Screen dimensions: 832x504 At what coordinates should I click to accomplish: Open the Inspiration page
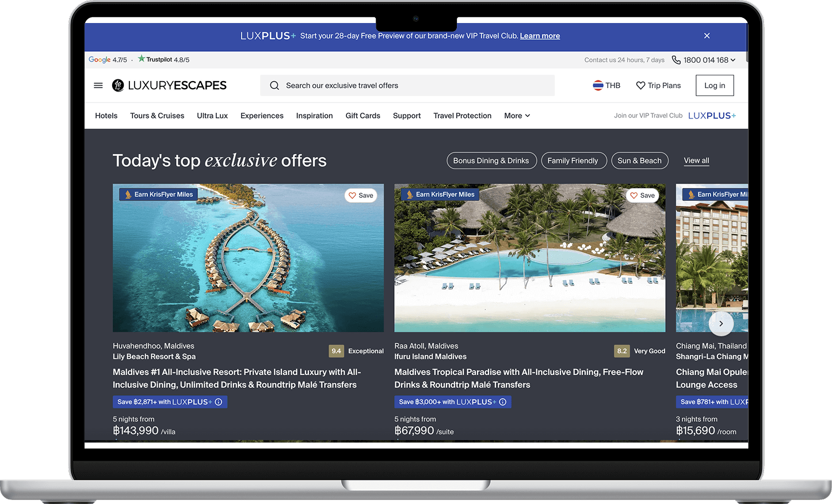click(315, 116)
